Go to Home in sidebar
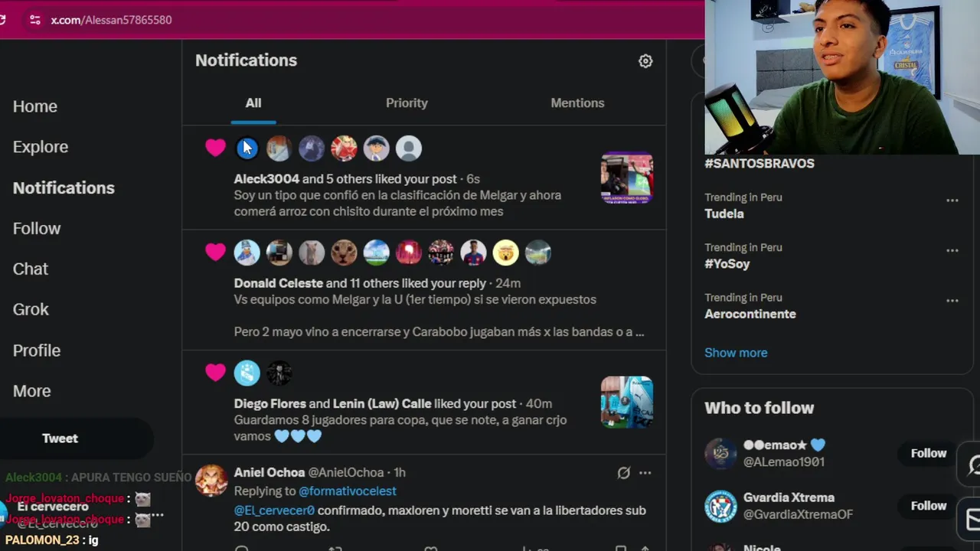The image size is (980, 551). (35, 106)
